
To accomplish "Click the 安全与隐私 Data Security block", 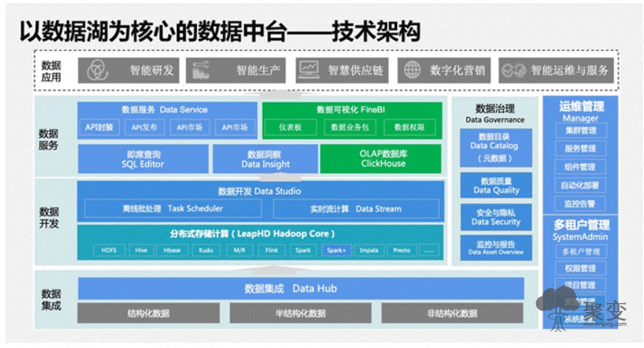I will tap(496, 217).
